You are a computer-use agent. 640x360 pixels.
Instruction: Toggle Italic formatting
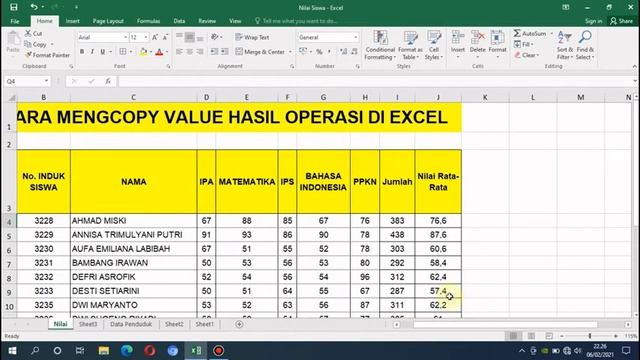point(92,52)
